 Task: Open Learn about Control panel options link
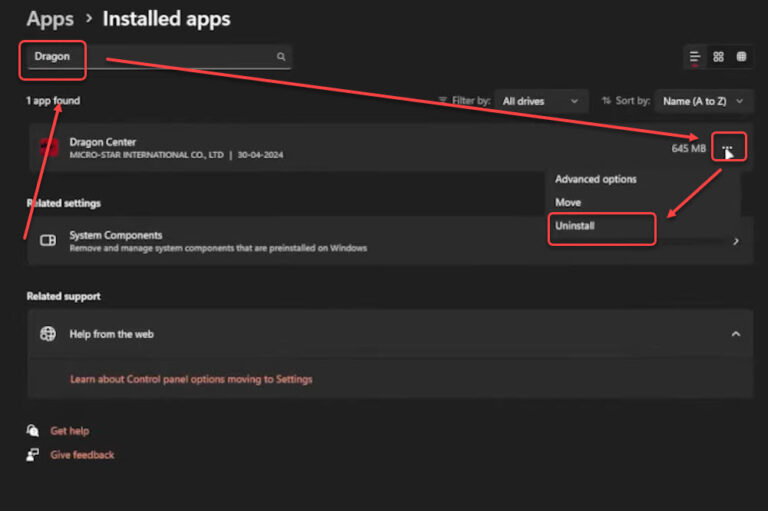coord(191,379)
